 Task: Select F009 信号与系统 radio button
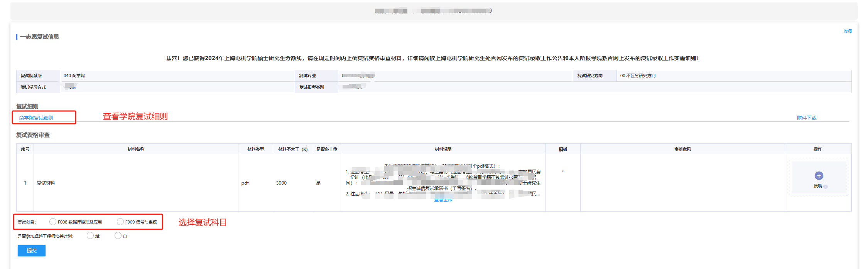tap(120, 222)
